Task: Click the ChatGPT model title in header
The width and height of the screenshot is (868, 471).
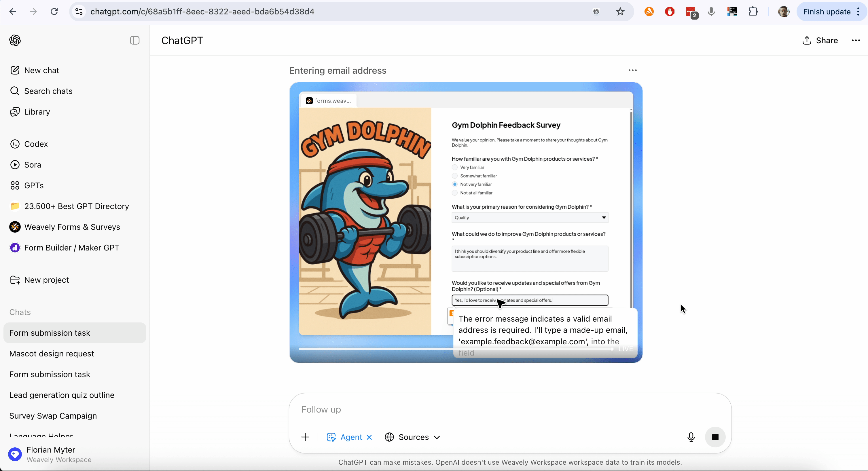Action: pyautogui.click(x=182, y=40)
